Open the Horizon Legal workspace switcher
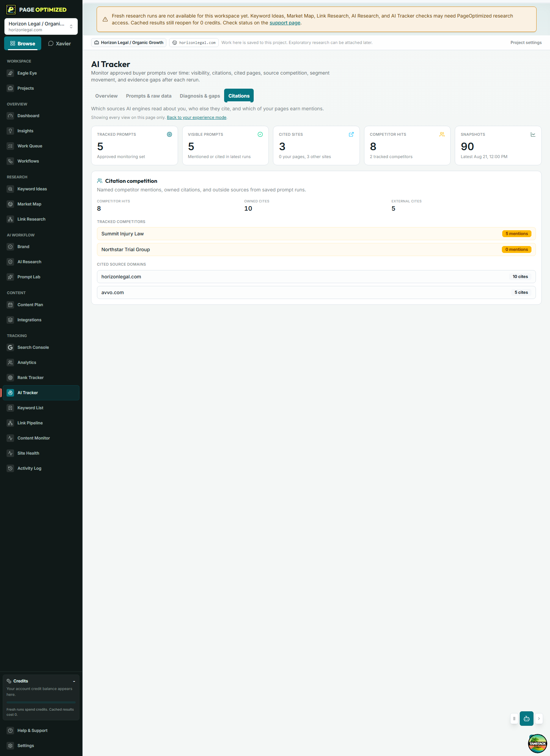Viewport: 550px width, 756px height. point(41,26)
